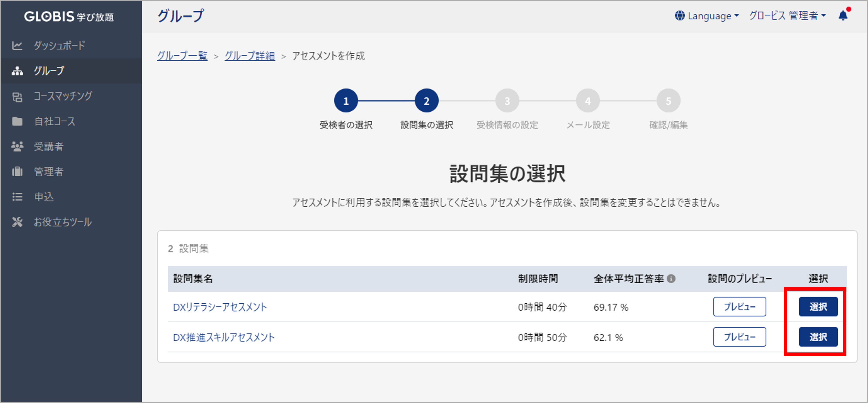Open the DXリテラシーアセスメント link
This screenshot has height=403, width=868.
220,307
